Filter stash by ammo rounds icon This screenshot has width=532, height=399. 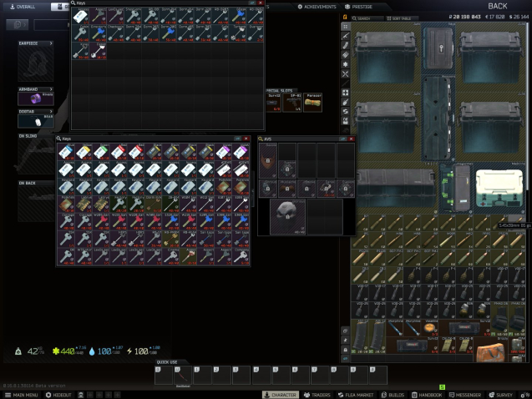tap(346, 55)
